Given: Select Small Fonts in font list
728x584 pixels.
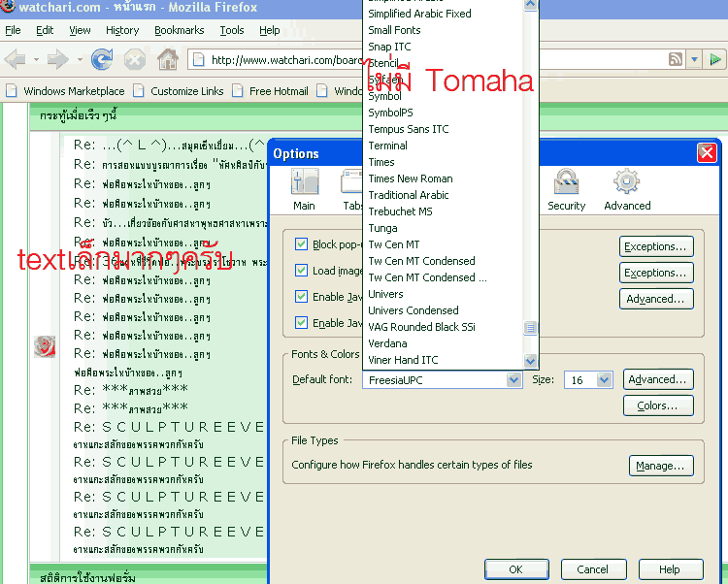Looking at the screenshot, I should pyautogui.click(x=394, y=30).
